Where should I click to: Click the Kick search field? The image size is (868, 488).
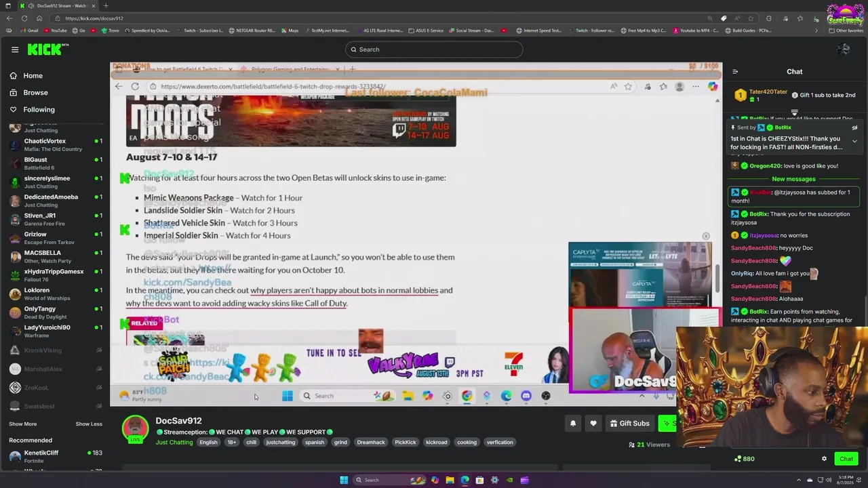434,49
